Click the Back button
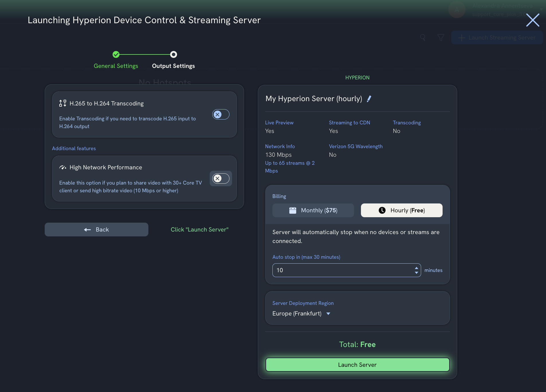This screenshot has height=392, width=546. (x=96, y=230)
